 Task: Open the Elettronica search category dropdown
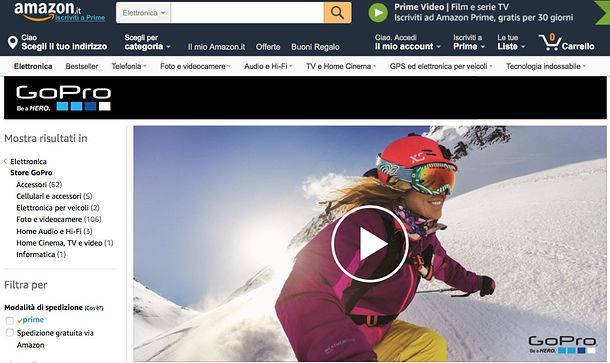coord(144,13)
